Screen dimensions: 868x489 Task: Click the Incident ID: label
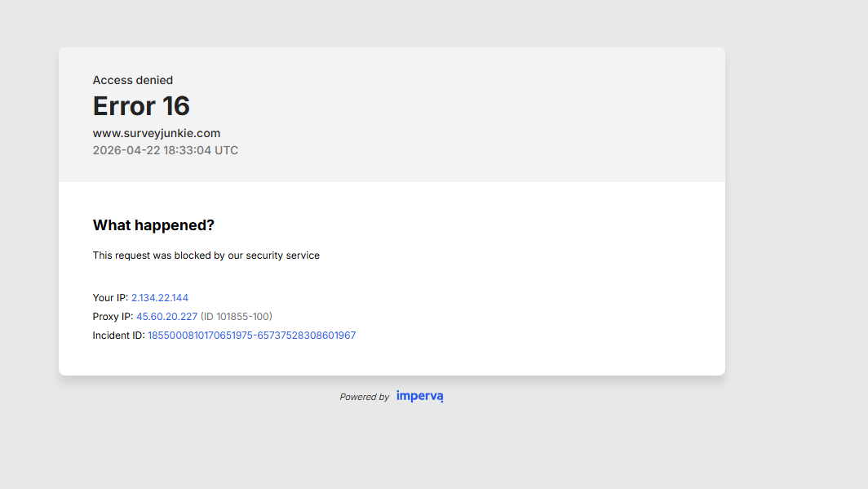(x=118, y=336)
